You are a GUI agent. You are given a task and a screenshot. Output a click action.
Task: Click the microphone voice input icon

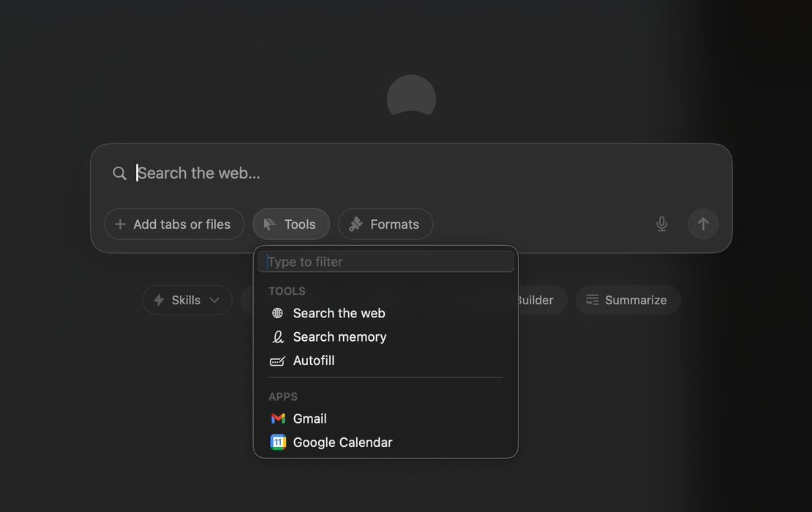click(x=661, y=224)
